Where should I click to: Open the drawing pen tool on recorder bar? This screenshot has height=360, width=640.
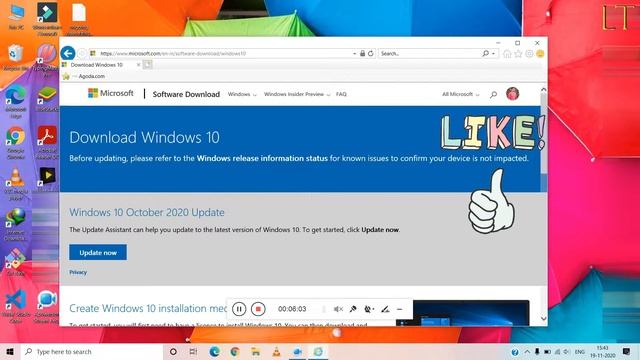pyautogui.click(x=385, y=309)
